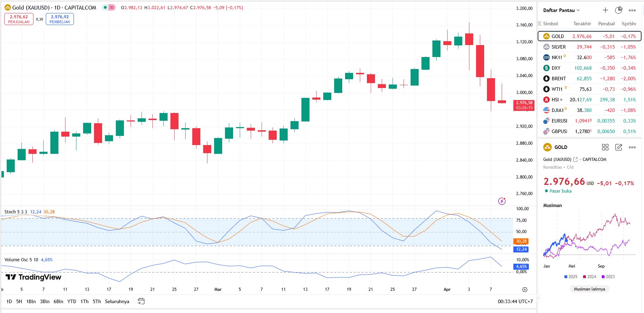Click the PENJUALAN sell price button

pyautogui.click(x=19, y=19)
